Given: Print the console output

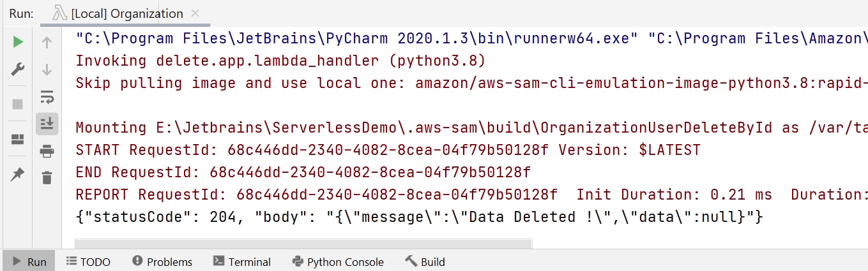Looking at the screenshot, I should click(x=47, y=151).
